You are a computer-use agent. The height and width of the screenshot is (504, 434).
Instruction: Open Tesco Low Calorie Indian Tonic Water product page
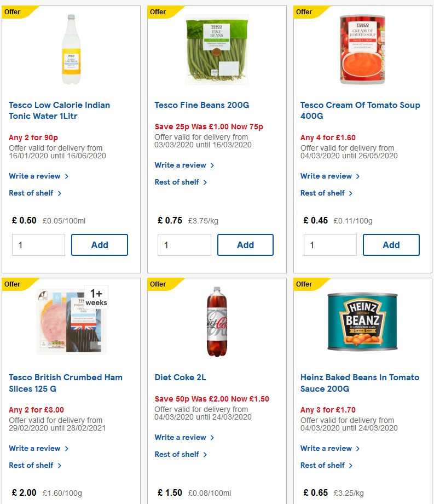(59, 111)
